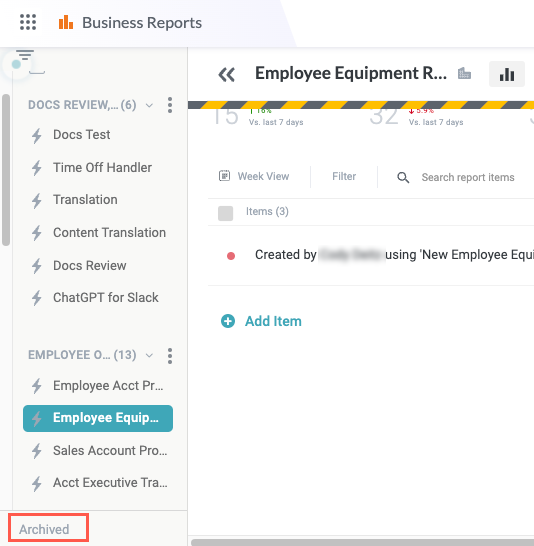Collapse the DOCS REVIEW (6) group chevron
Viewport: 534px width, 546px height.
(x=149, y=105)
